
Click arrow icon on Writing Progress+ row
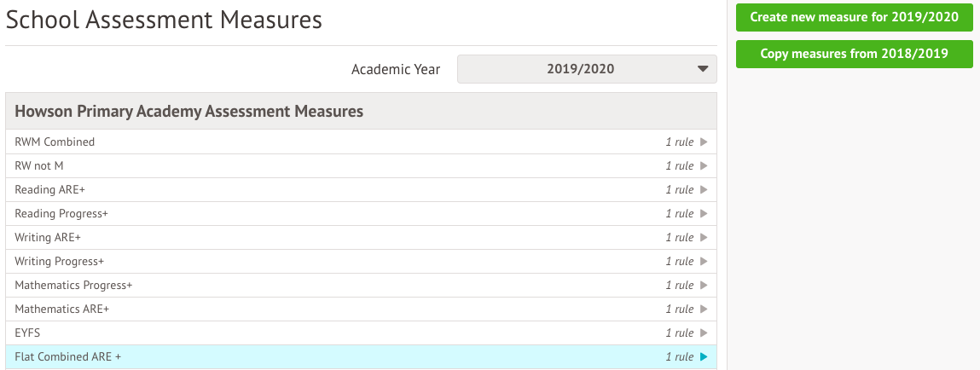pyautogui.click(x=704, y=262)
